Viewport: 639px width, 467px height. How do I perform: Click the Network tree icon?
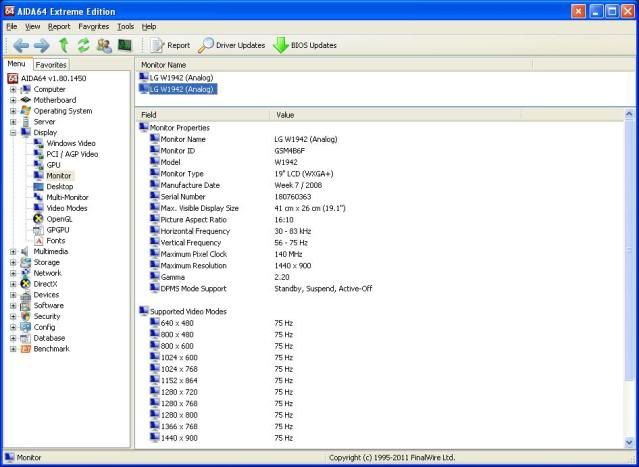[x=26, y=273]
